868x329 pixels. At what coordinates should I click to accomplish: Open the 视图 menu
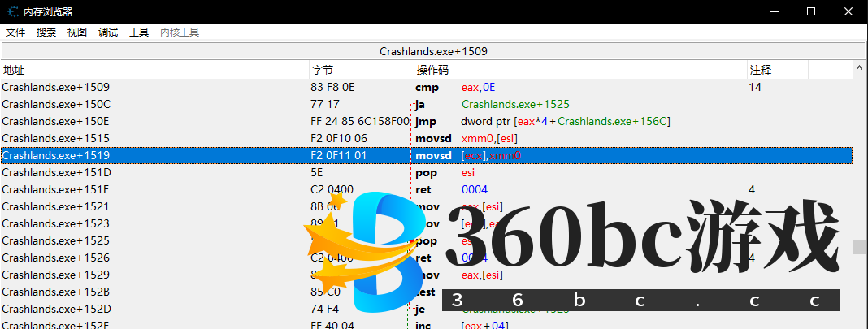pyautogui.click(x=77, y=32)
